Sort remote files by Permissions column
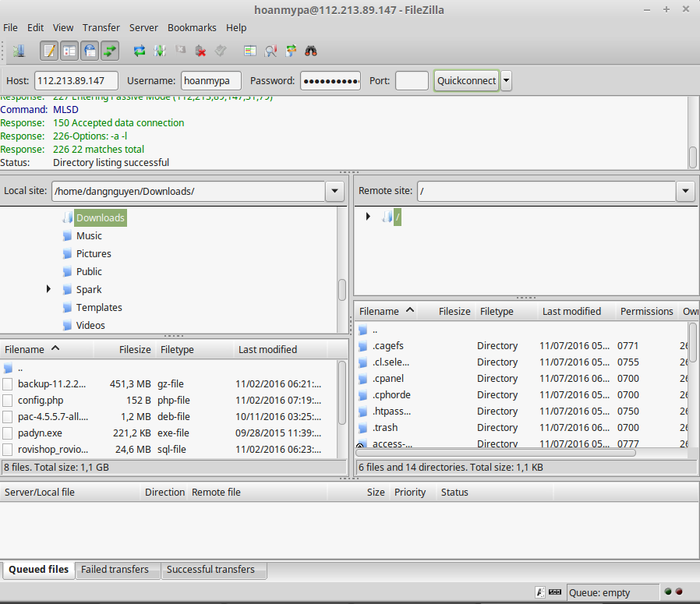The height and width of the screenshot is (604, 700). tap(646, 312)
